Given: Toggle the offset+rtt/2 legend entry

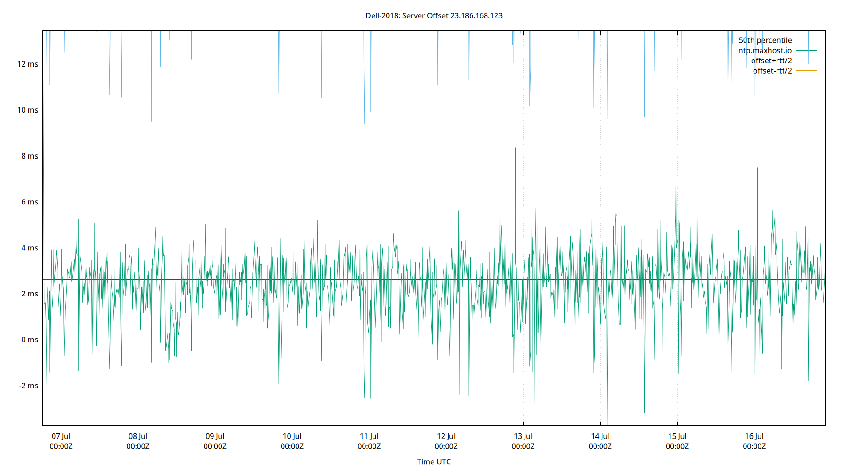Looking at the screenshot, I should pyautogui.click(x=771, y=60).
